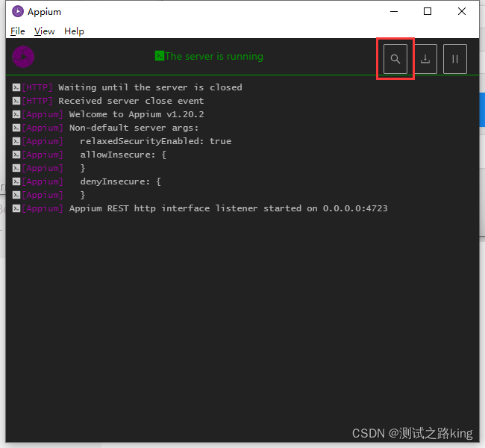Stop the server with the pause button

[454, 59]
